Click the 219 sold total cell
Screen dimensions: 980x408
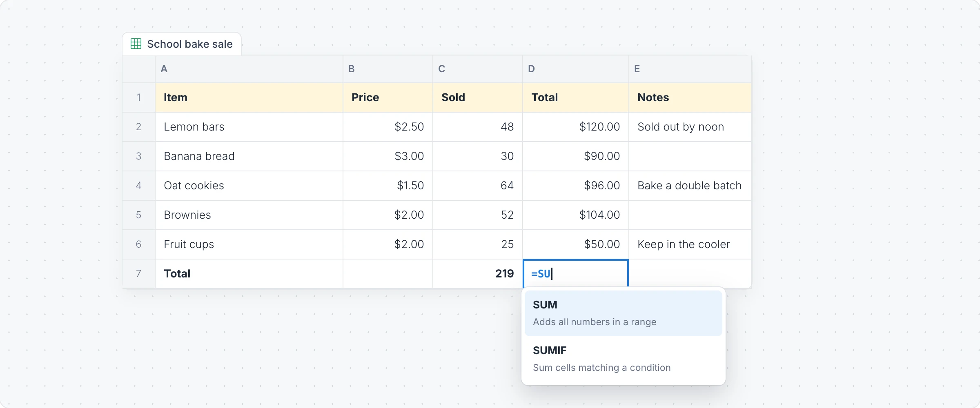478,274
